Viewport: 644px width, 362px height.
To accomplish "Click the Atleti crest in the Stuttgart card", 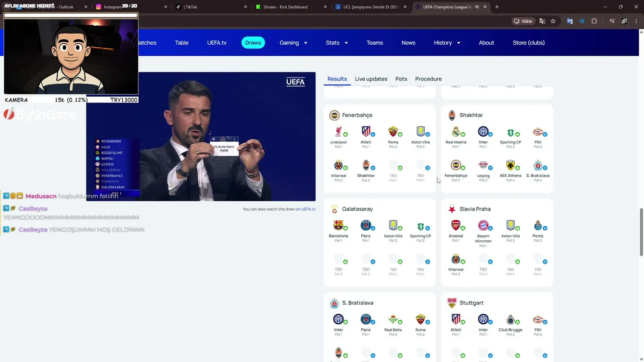I will [456, 319].
